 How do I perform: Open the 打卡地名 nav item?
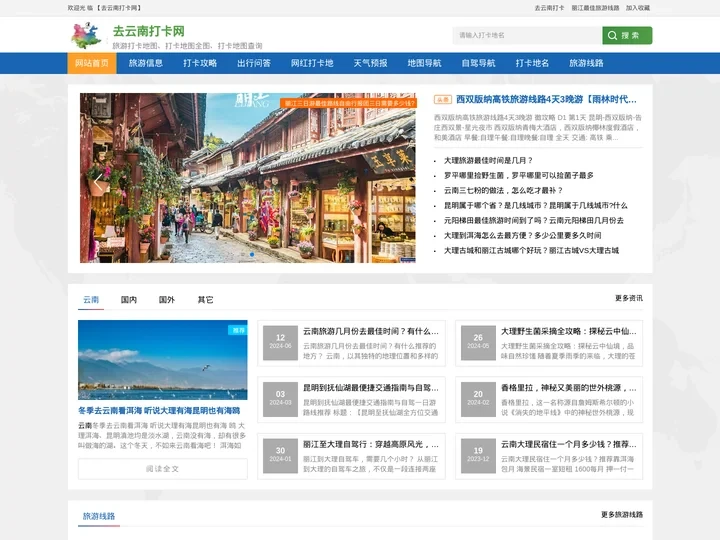(532, 63)
